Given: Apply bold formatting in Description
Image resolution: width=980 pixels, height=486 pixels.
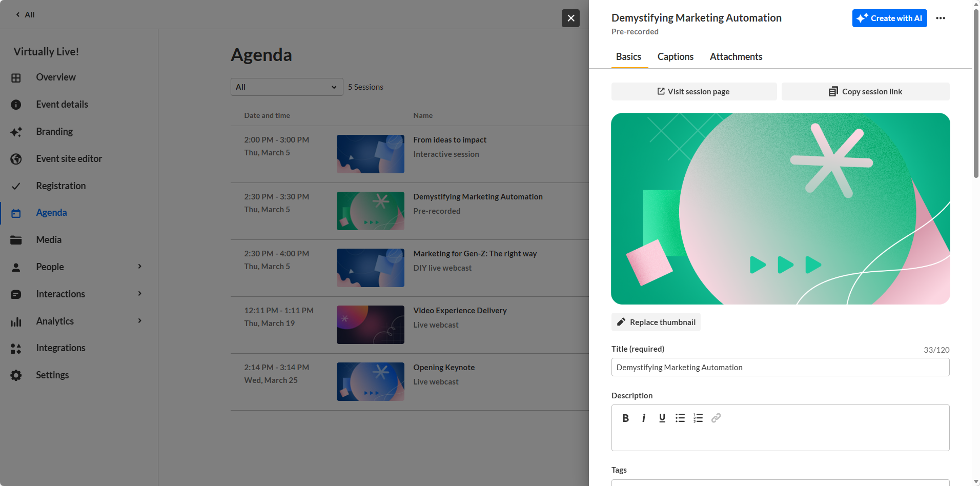Looking at the screenshot, I should 625,418.
